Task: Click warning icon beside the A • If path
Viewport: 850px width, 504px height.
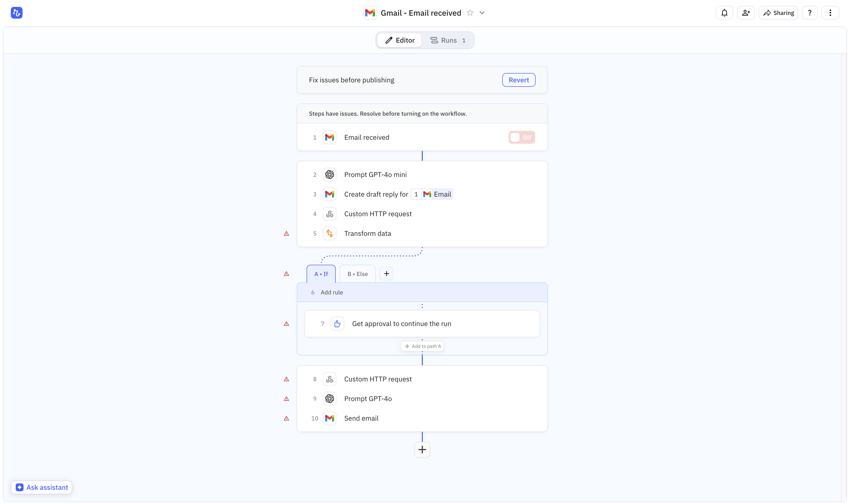Action: (286, 274)
